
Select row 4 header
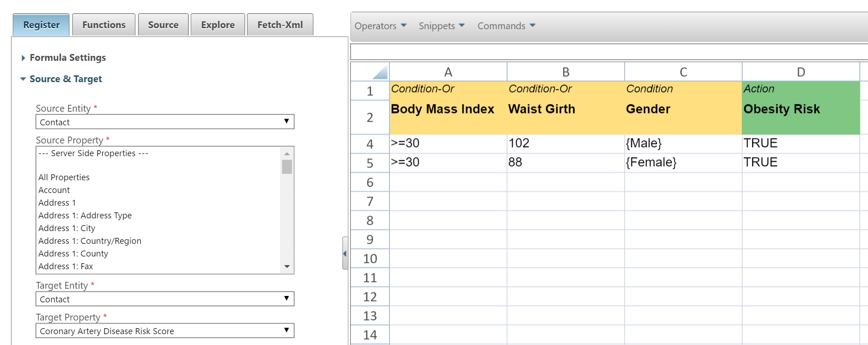click(370, 144)
